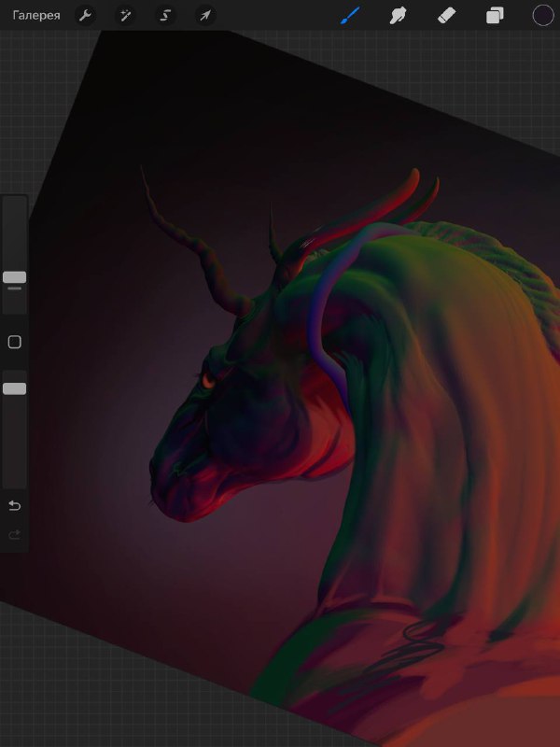Viewport: 560px width, 747px height.
Task: Select the Eraser tool
Action: (x=447, y=16)
